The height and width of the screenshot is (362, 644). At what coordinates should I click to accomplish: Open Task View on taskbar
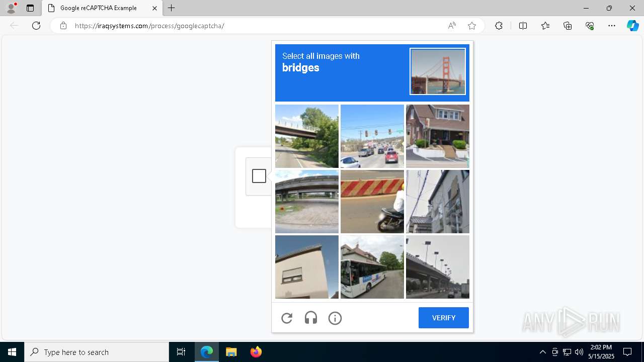click(181, 352)
